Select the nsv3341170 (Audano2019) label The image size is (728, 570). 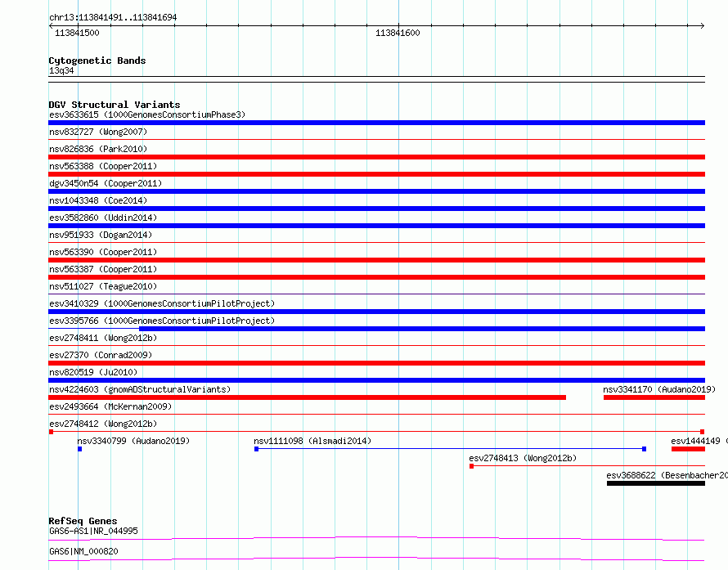[659, 389]
